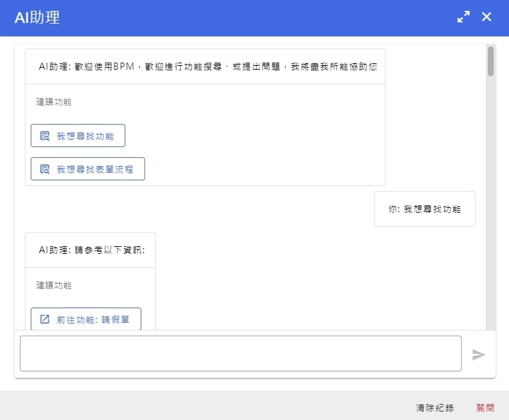The height and width of the screenshot is (420, 509).
Task: Expand the AI助理 dialog to fullscreen
Action: (463, 17)
